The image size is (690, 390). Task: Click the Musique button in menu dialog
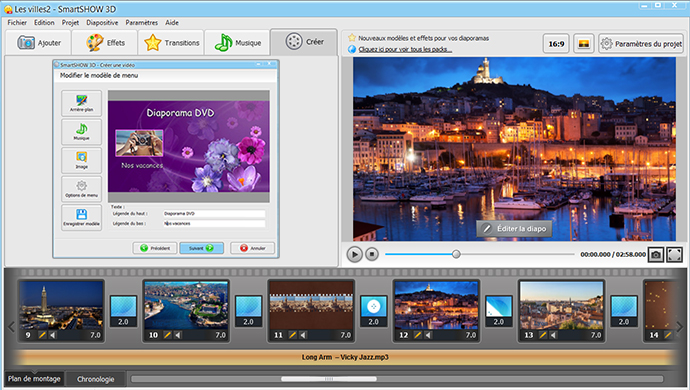point(81,132)
